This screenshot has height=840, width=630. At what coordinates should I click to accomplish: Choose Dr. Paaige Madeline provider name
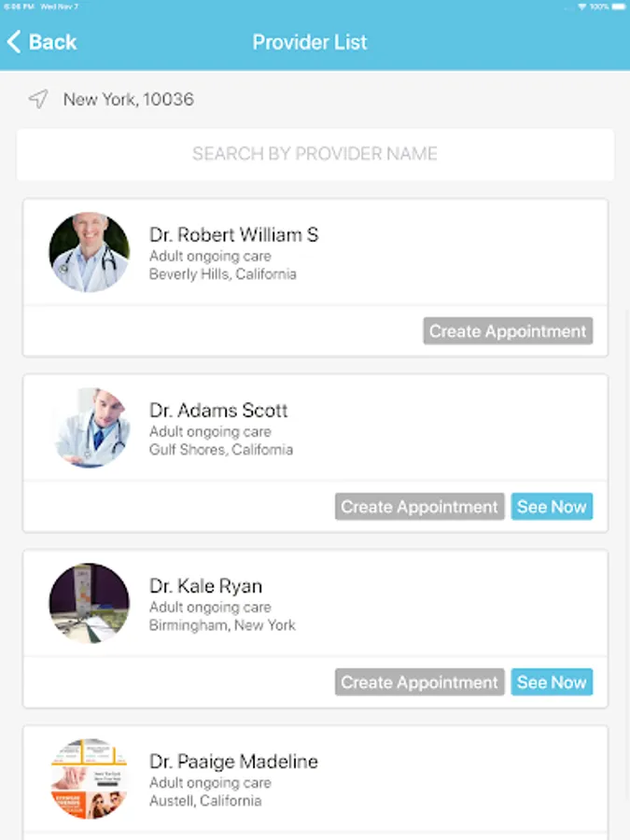pyautogui.click(x=233, y=762)
